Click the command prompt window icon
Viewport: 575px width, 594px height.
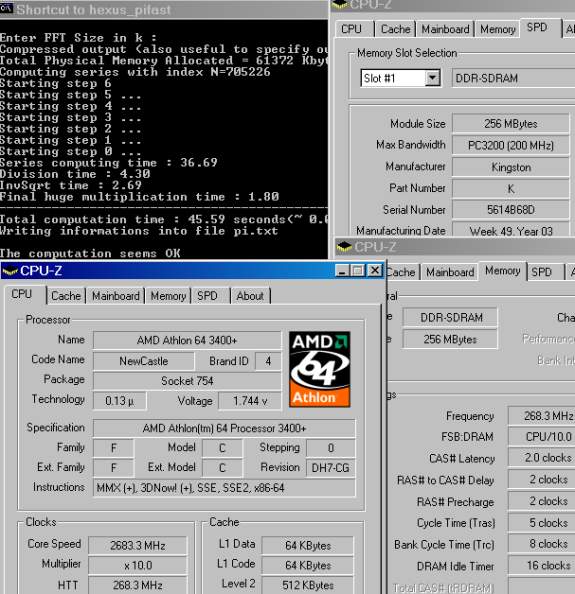coord(6,8)
